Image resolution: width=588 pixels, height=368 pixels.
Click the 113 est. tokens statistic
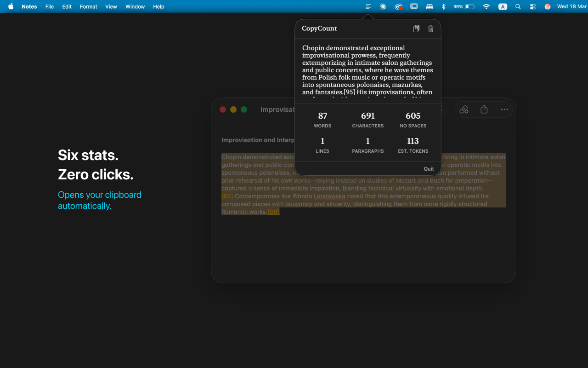(413, 145)
